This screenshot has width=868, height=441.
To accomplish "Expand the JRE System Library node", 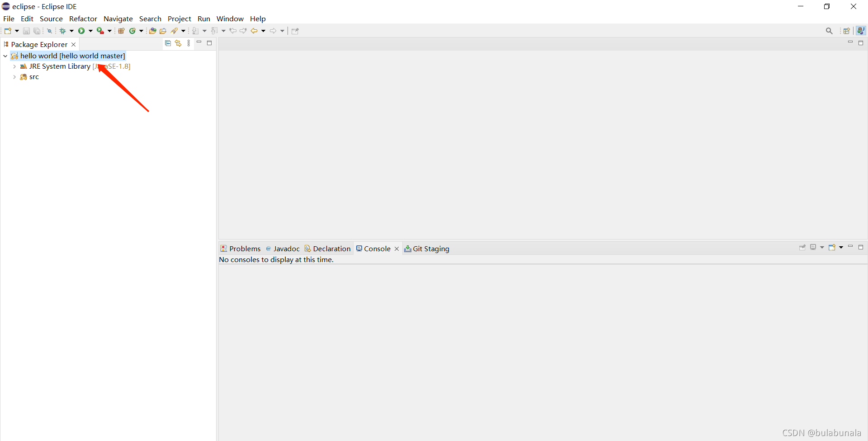I will pyautogui.click(x=14, y=66).
